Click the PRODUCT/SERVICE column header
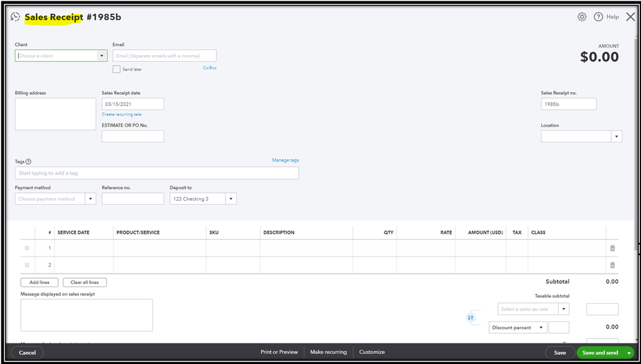This screenshot has height=364, width=641. (x=138, y=233)
